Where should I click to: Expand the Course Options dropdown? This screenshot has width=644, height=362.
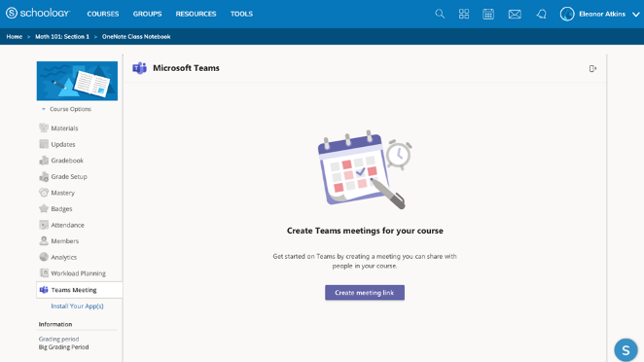pos(66,109)
